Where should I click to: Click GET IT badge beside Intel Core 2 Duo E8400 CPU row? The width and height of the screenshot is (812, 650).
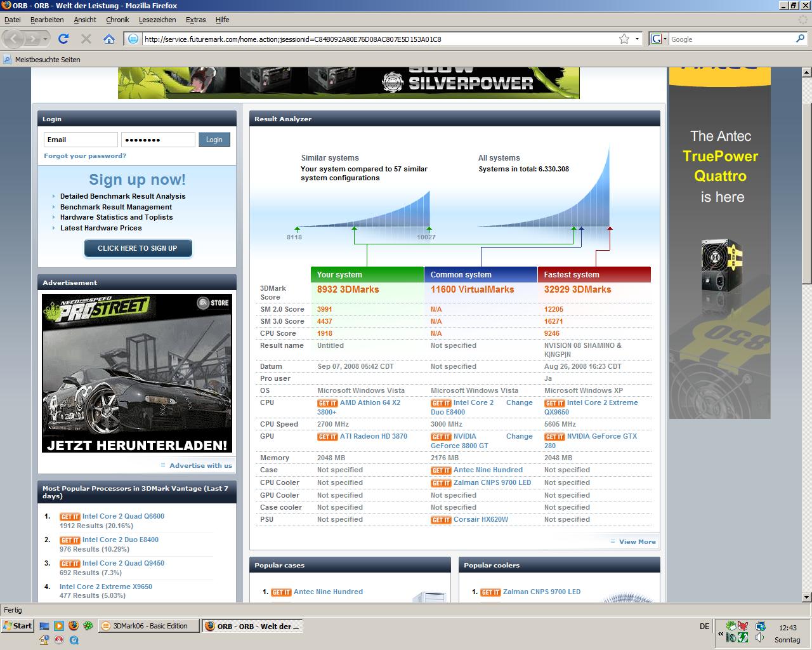coord(441,403)
